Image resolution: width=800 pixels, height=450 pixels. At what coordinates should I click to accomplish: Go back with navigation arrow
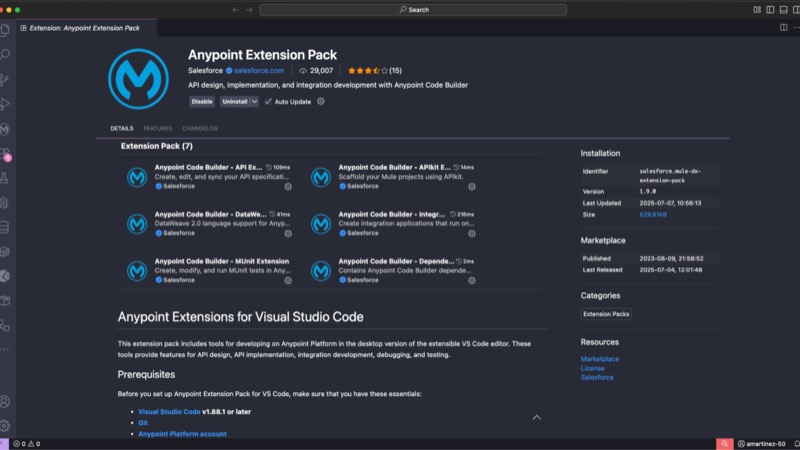pos(235,10)
